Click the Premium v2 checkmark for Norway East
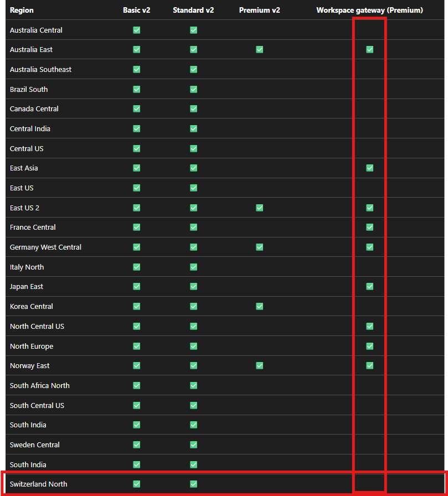The width and height of the screenshot is (448, 496). [259, 366]
